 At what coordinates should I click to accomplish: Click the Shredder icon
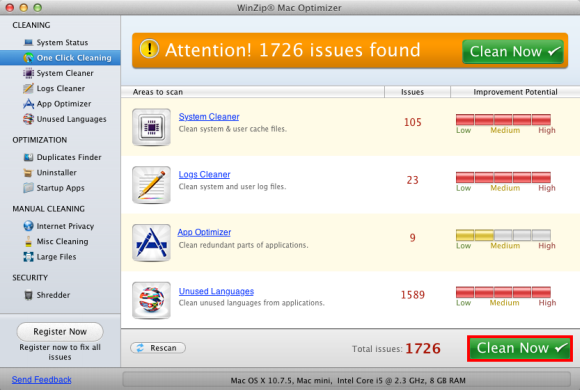28,295
